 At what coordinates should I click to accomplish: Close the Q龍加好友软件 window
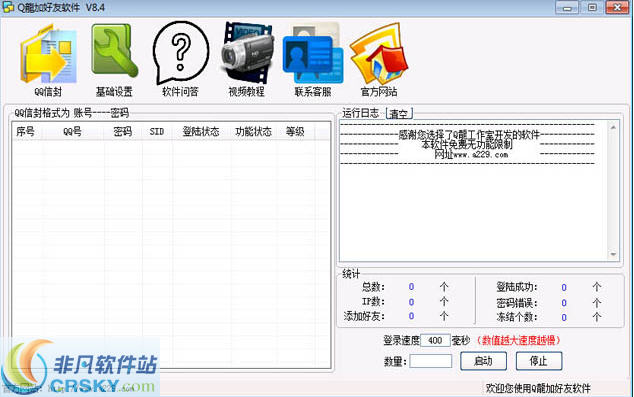point(617,7)
